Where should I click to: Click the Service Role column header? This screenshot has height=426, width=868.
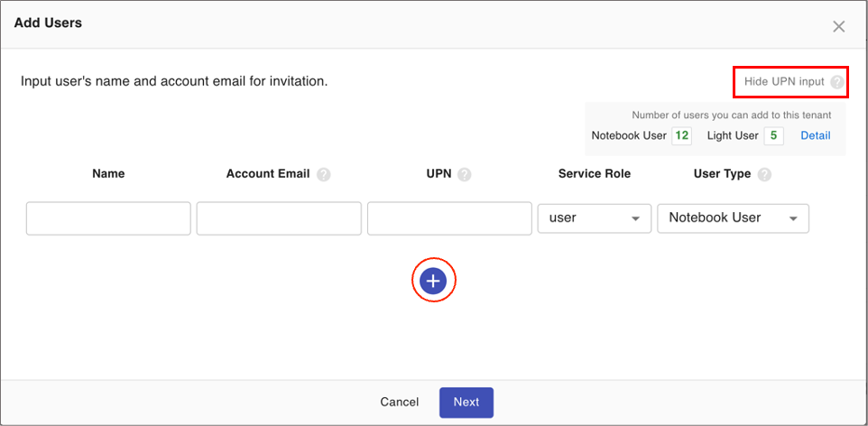pyautogui.click(x=594, y=174)
